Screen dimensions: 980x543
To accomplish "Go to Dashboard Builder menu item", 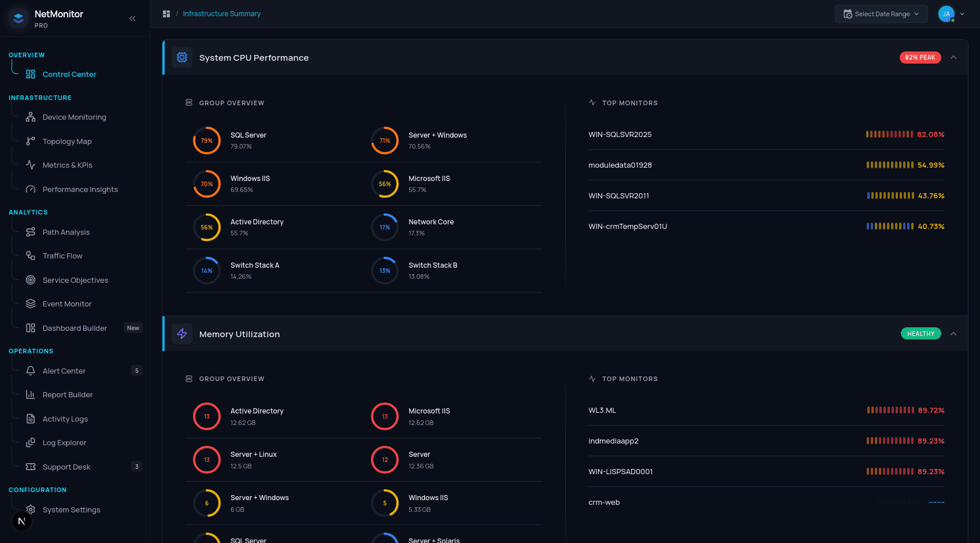I will click(75, 328).
